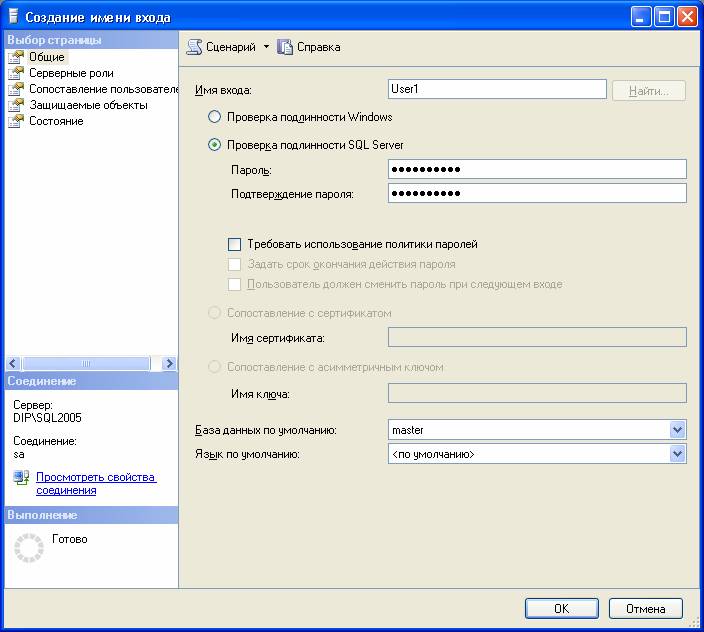Click the page list horizontal scrollbar
This screenshot has height=632, width=704.
click(x=90, y=364)
